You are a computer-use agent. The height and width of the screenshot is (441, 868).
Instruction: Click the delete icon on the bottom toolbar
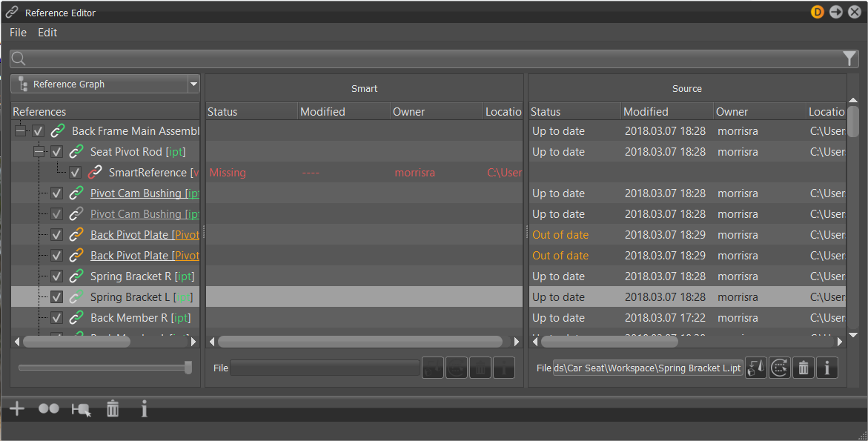(113, 408)
